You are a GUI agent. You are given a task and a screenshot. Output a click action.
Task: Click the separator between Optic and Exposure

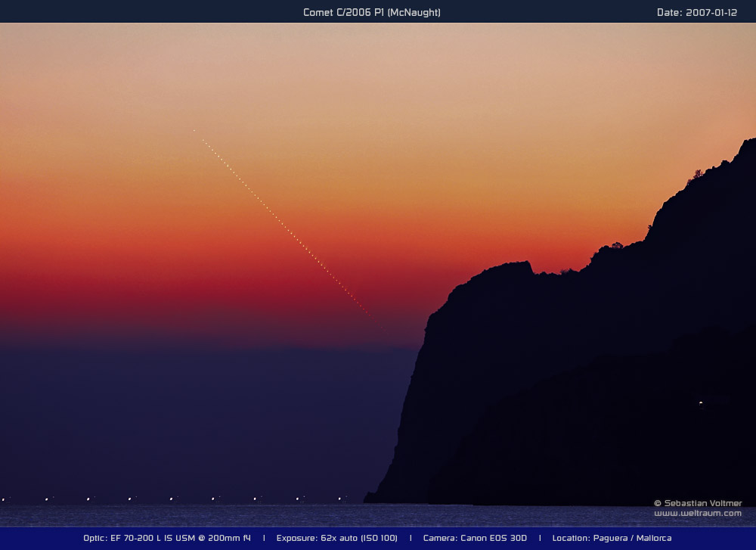(x=264, y=538)
